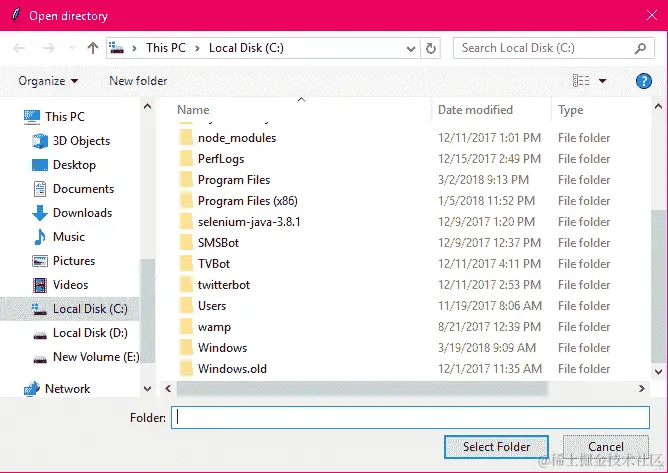668x473 pixels.
Task: Cancel the Open directory dialog
Action: 606,447
